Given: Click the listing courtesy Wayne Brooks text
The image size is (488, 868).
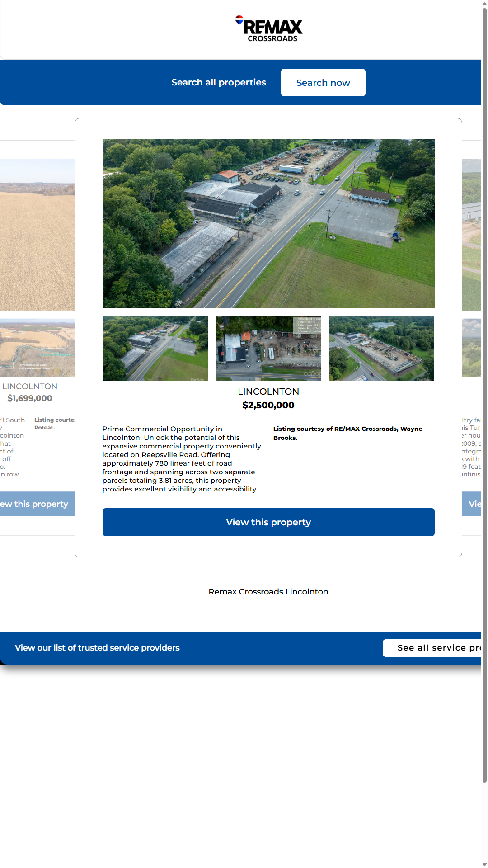Looking at the screenshot, I should coord(347,433).
